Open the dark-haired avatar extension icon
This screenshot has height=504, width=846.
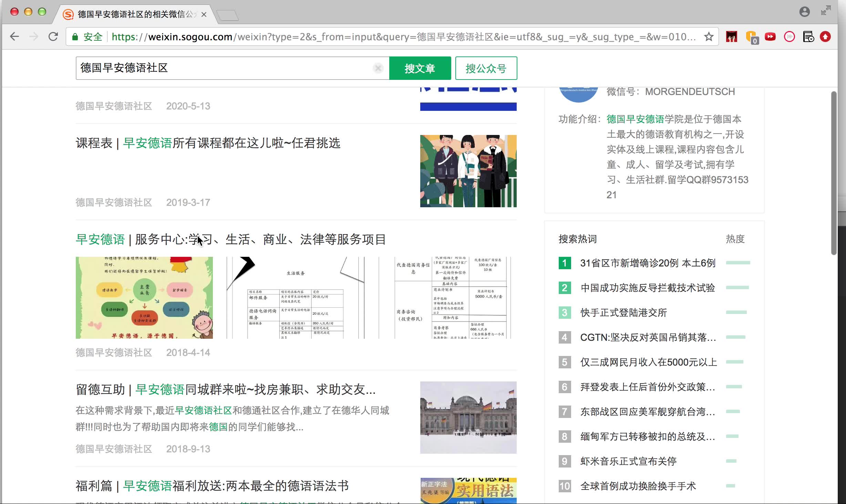[732, 36]
